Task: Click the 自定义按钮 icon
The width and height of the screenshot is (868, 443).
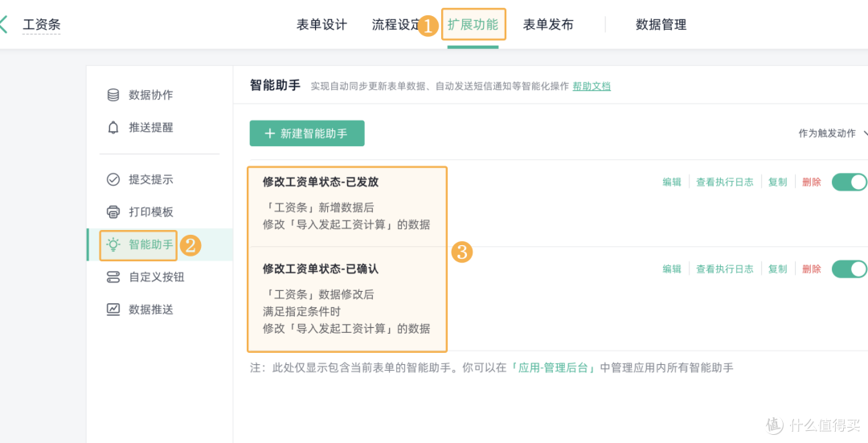Action: (113, 277)
